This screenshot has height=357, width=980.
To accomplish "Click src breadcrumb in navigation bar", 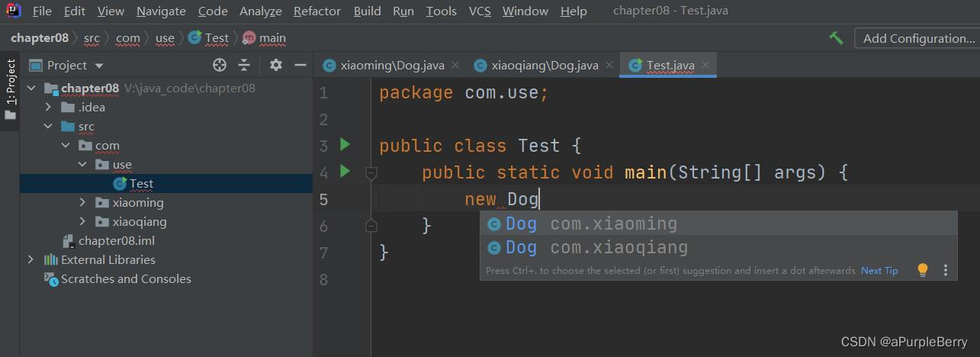I will coord(92,38).
